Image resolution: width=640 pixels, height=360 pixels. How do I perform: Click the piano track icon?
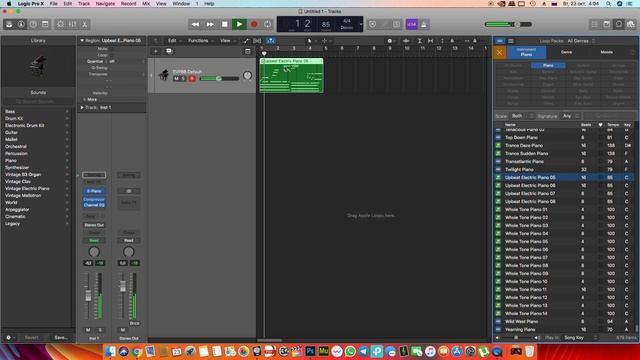164,75
